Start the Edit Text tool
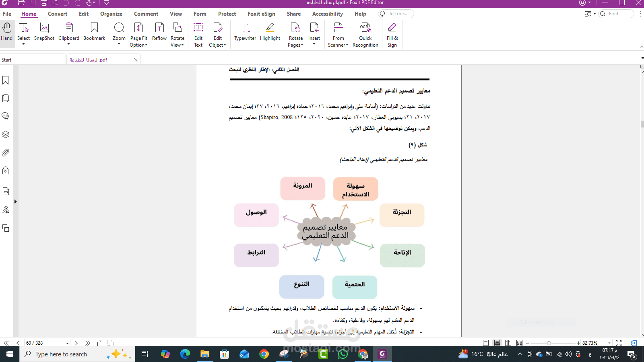 point(198,35)
